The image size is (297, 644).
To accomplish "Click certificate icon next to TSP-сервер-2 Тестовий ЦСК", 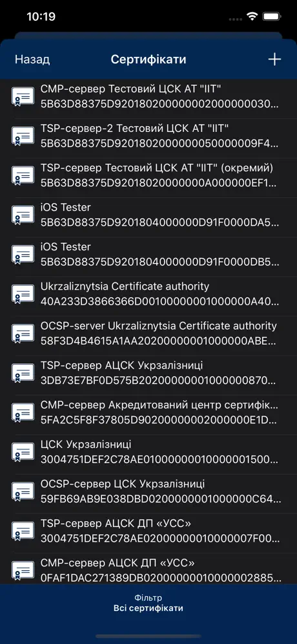I will (23, 136).
